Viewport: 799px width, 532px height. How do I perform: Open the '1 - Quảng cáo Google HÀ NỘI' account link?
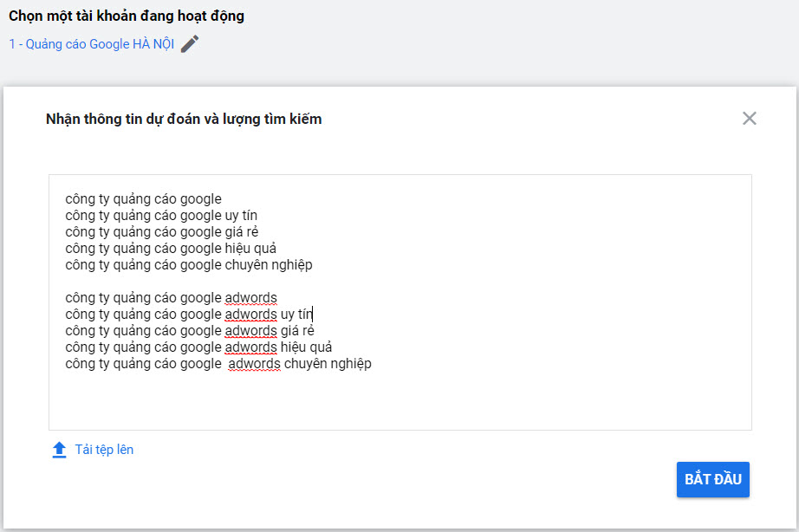[92, 44]
